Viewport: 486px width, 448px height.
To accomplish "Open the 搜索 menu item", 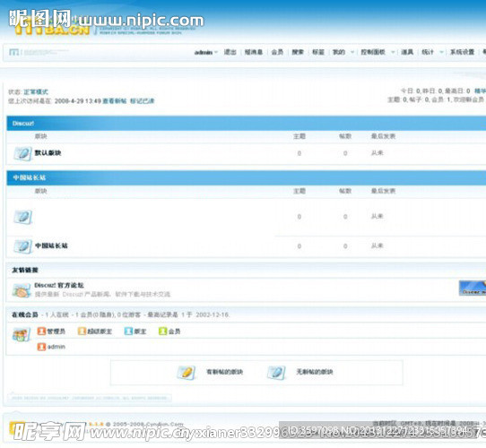I will 298,52.
